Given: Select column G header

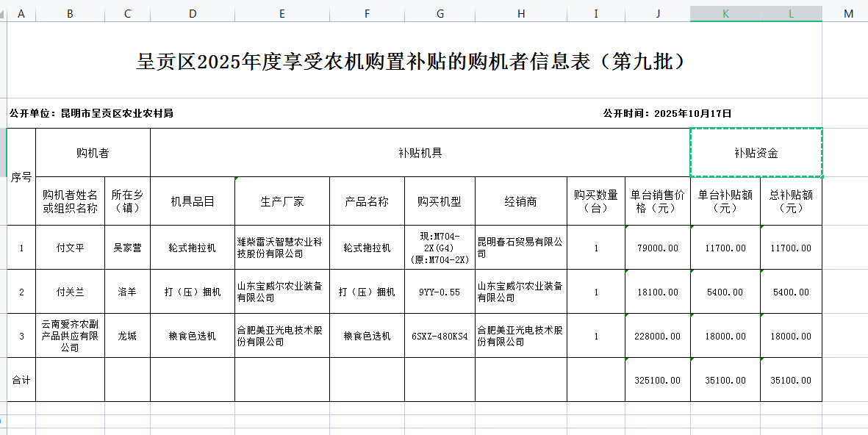Looking at the screenshot, I should (x=440, y=14).
